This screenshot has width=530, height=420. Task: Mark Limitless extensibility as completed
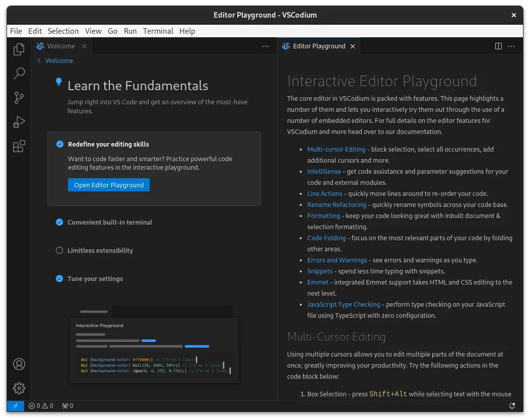click(59, 250)
